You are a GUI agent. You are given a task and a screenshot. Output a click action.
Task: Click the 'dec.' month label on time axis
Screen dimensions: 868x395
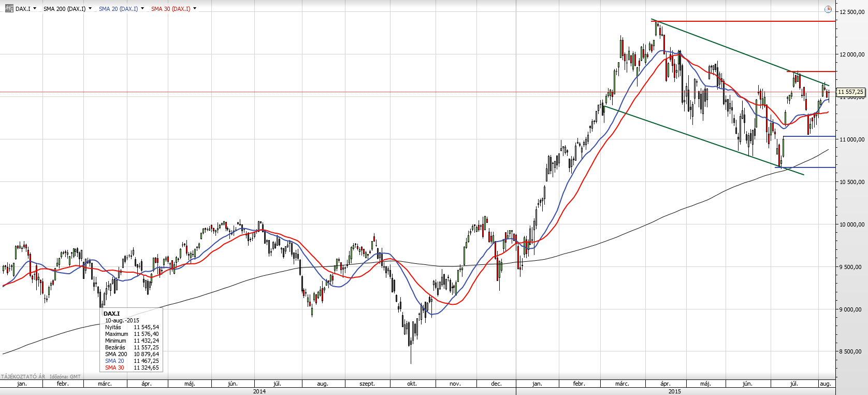point(496,384)
